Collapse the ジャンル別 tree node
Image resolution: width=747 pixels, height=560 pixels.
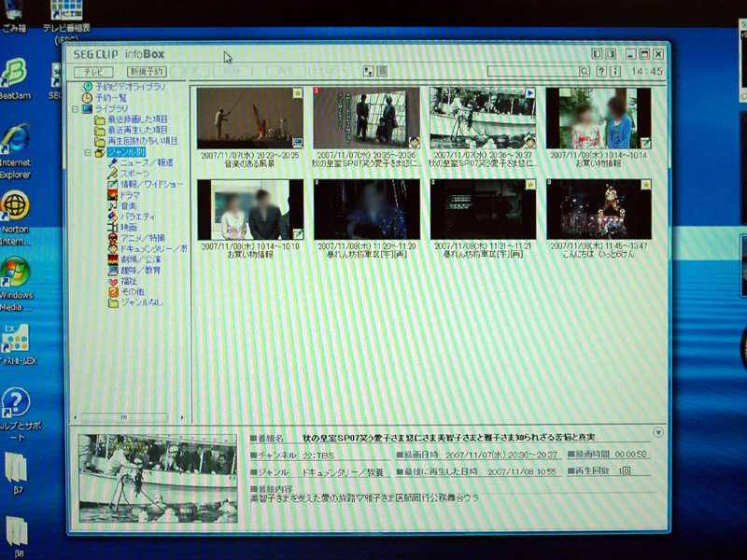point(87,152)
